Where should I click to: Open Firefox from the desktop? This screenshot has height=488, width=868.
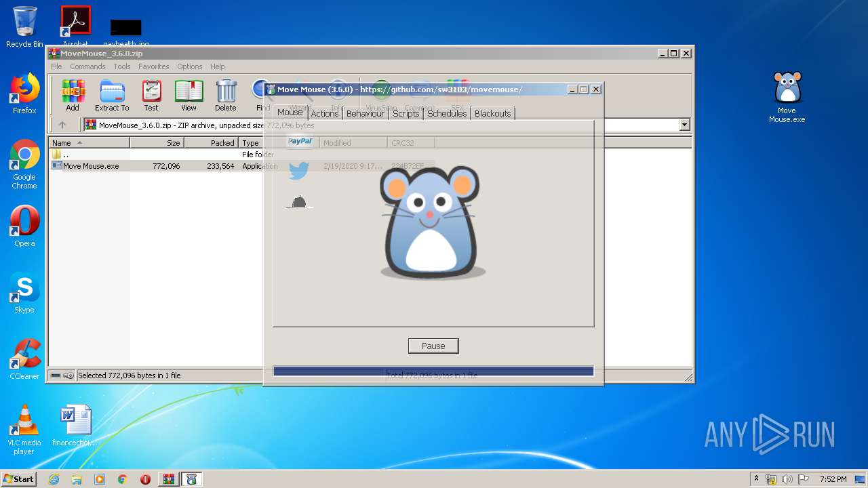click(x=24, y=93)
